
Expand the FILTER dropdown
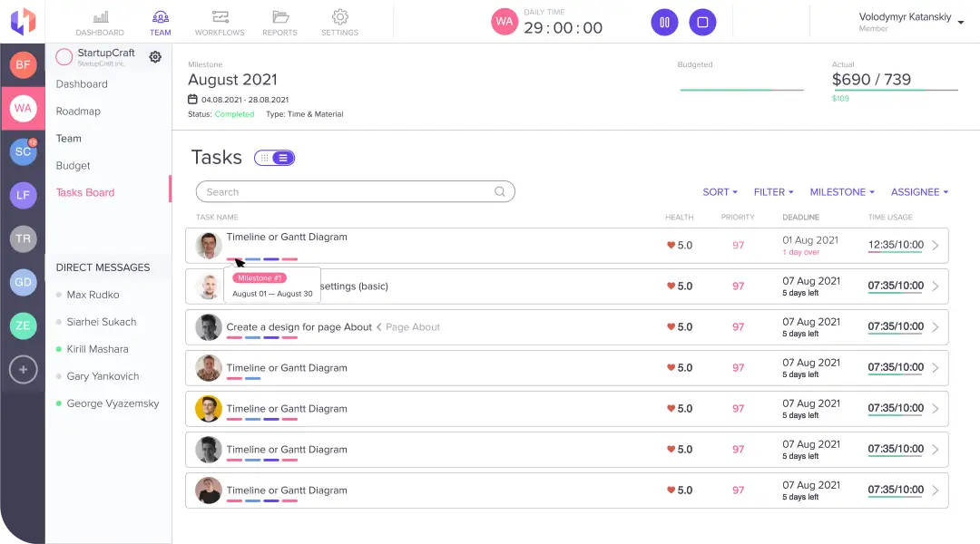point(773,192)
